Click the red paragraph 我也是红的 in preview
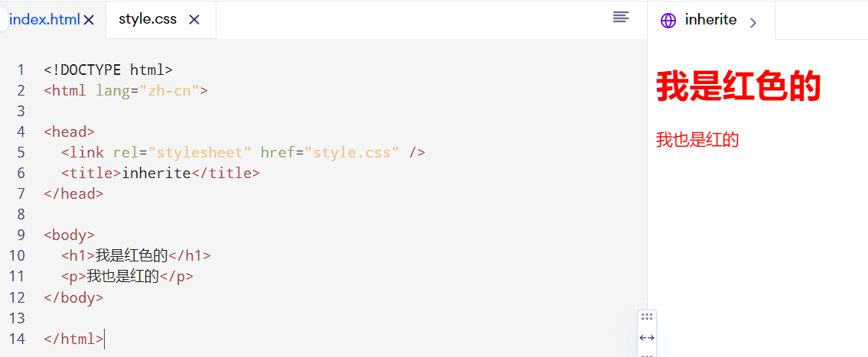Viewport: 868px width, 357px height. [x=697, y=139]
